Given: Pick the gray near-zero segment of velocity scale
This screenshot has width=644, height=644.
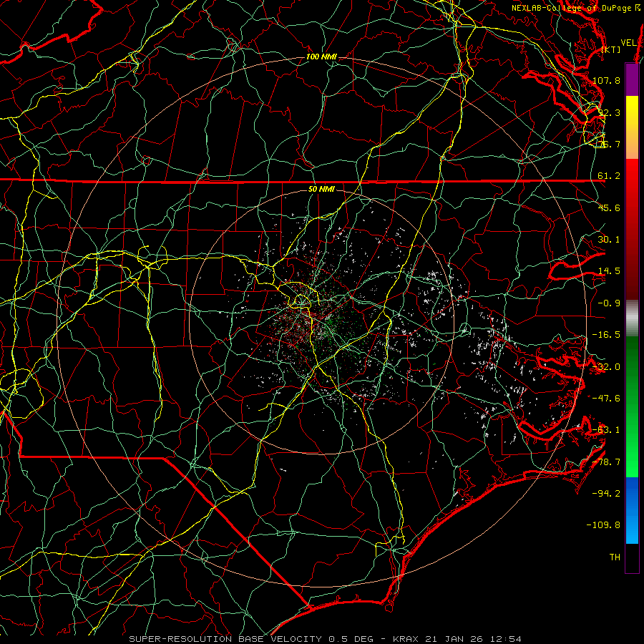Looking at the screenshot, I should click(x=632, y=318).
